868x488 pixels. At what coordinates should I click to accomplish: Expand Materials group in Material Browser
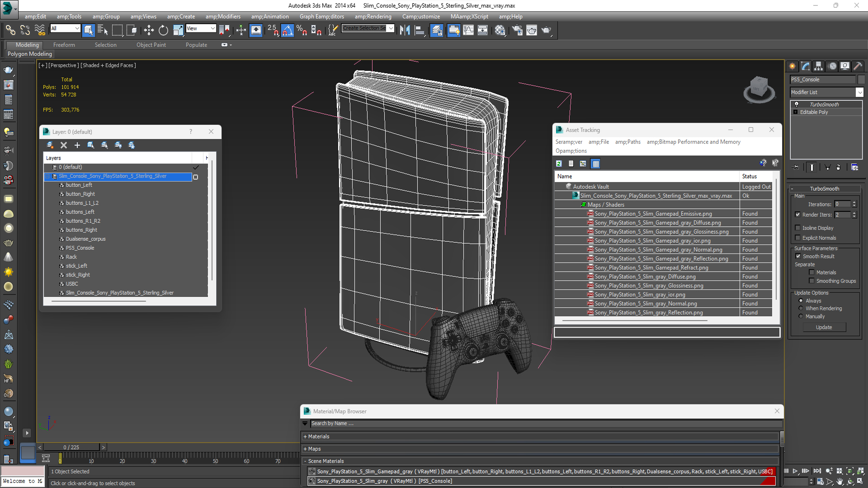pos(305,436)
